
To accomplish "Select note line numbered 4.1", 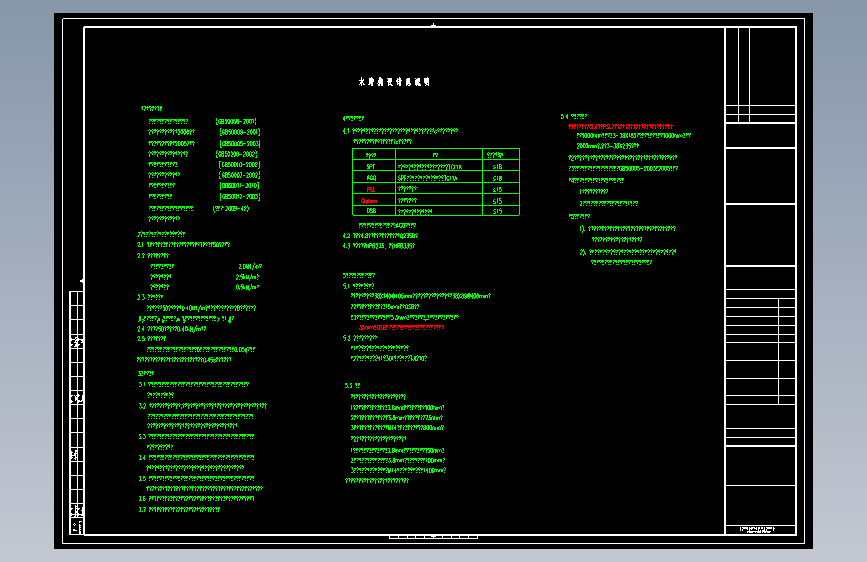I will click(400, 131).
